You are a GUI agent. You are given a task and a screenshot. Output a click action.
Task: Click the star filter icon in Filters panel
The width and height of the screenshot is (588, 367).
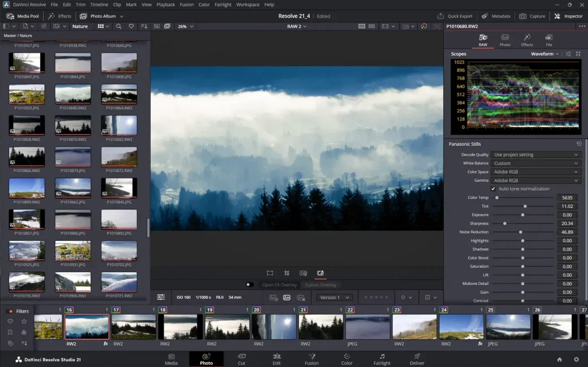coord(24,321)
